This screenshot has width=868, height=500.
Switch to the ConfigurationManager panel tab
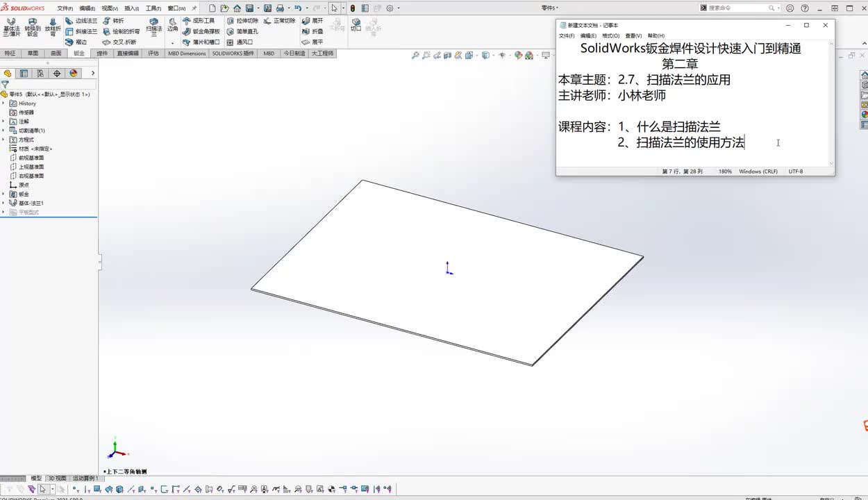click(x=40, y=73)
